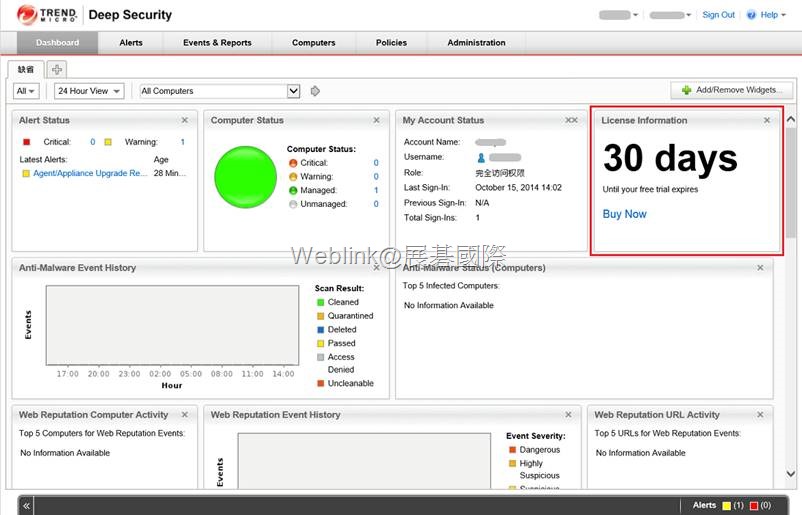This screenshot has width=802, height=515.
Task: Click the Computer Status Warning icon
Action: point(293,177)
